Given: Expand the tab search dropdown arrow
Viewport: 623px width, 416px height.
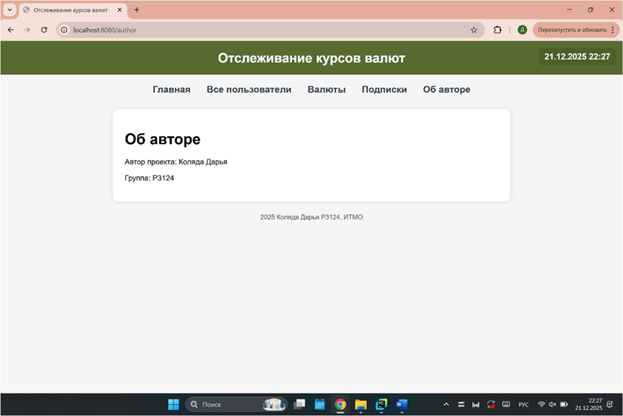Looking at the screenshot, I should [10, 9].
